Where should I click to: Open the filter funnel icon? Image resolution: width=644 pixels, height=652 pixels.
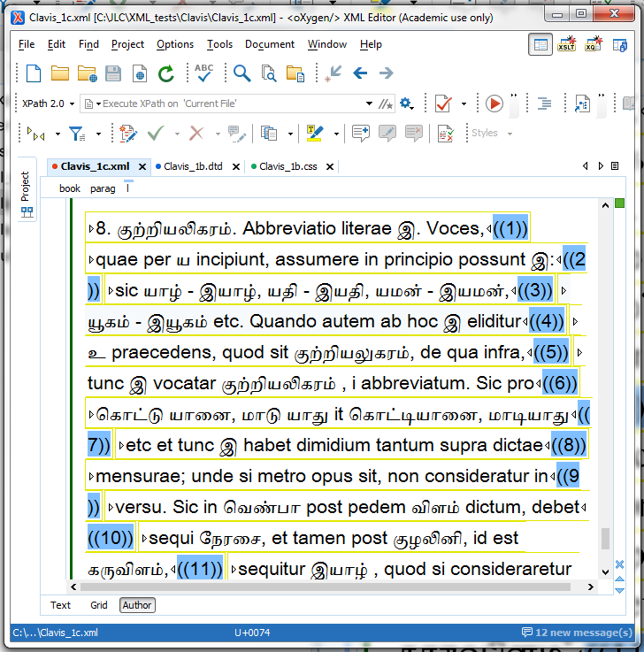[77, 134]
